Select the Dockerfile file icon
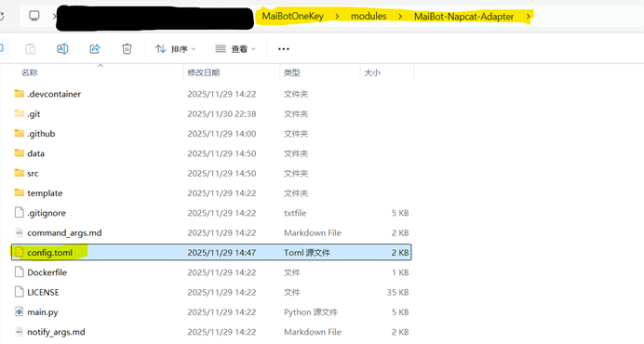This screenshot has height=344, width=644. pyautogui.click(x=19, y=271)
